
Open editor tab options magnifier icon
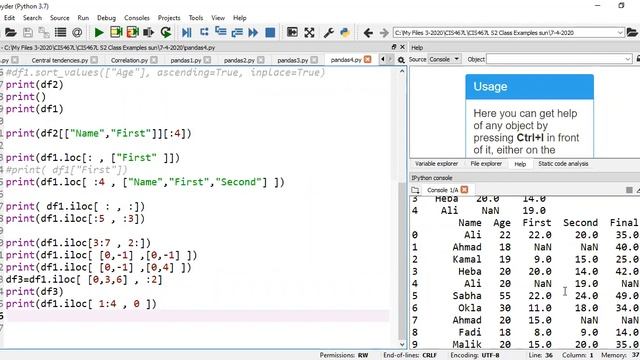[401, 60]
